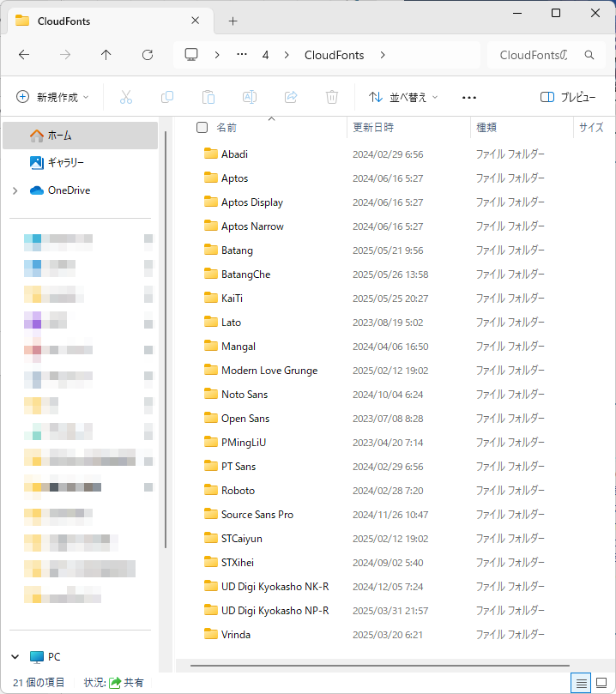The image size is (616, 694).
Task: Sort by the 種類 column header
Action: point(486,128)
